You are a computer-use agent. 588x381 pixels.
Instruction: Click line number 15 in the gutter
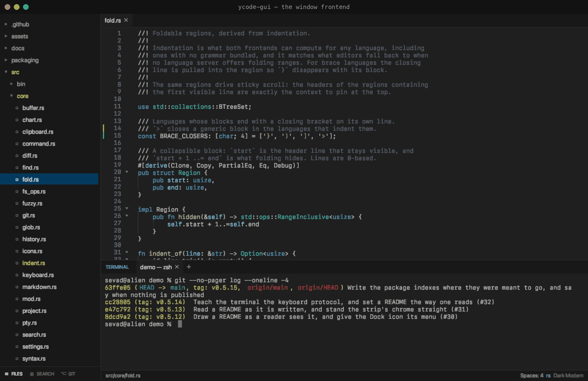click(x=117, y=136)
